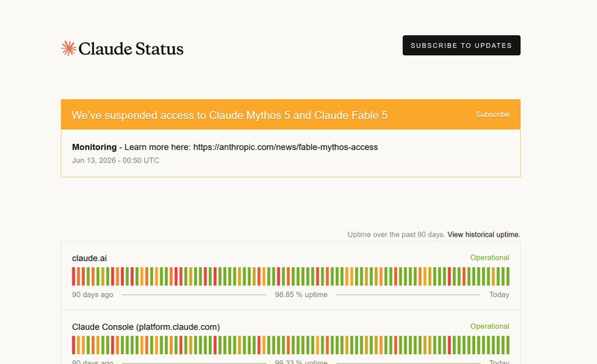Click the claude.ai 'Today' label
This screenshot has height=364, width=597.
(x=499, y=295)
